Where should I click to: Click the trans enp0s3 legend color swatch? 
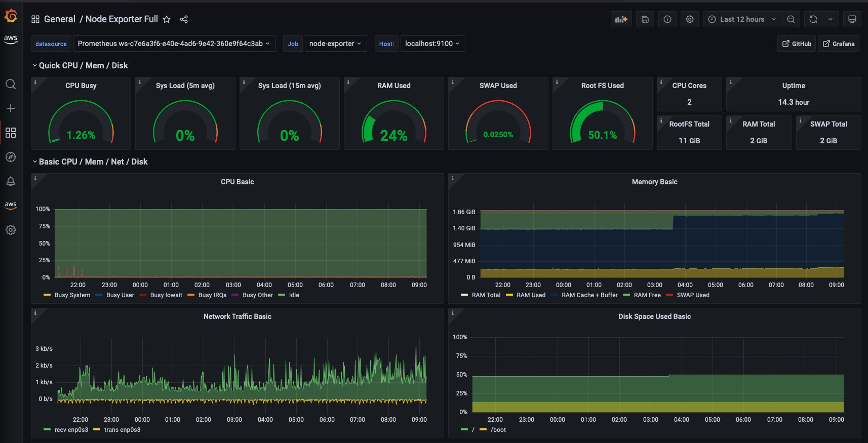[x=97, y=430]
